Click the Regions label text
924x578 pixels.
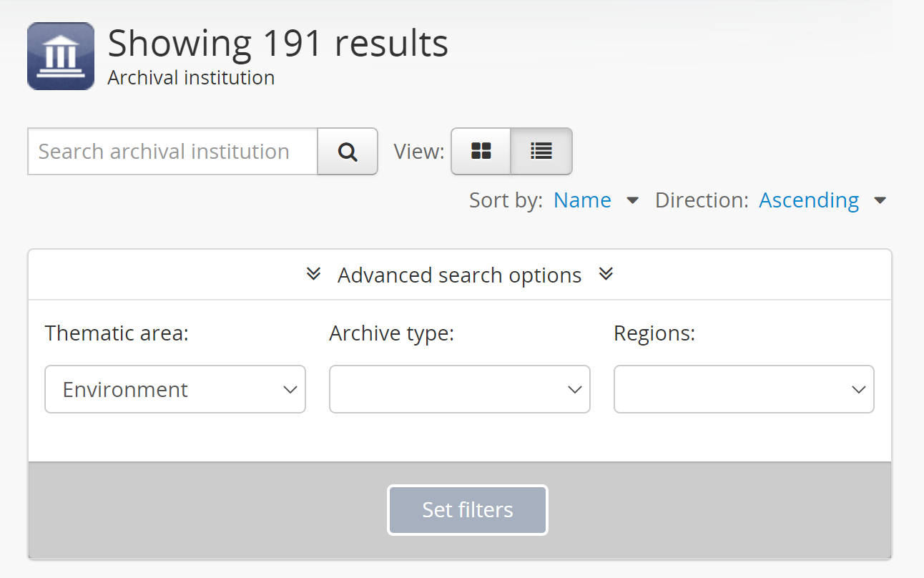(x=654, y=333)
